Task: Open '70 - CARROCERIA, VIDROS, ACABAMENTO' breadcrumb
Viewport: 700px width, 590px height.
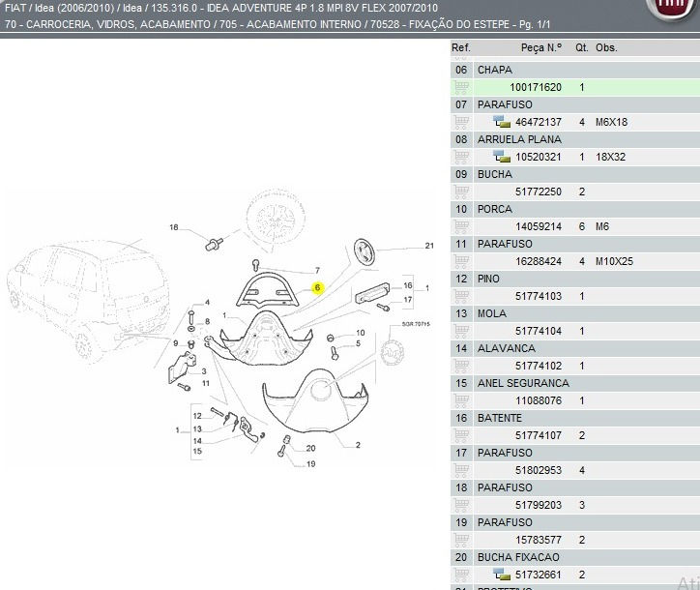Action: 109,24
